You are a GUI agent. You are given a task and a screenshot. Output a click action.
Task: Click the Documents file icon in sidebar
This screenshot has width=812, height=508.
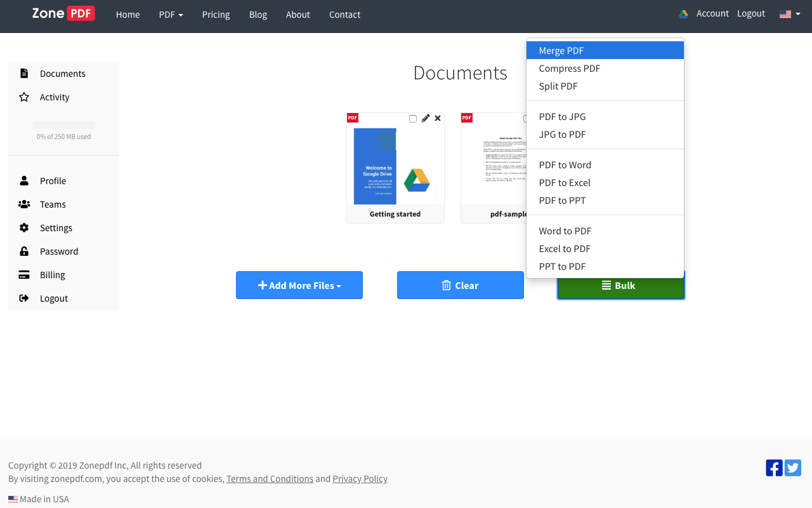24,73
